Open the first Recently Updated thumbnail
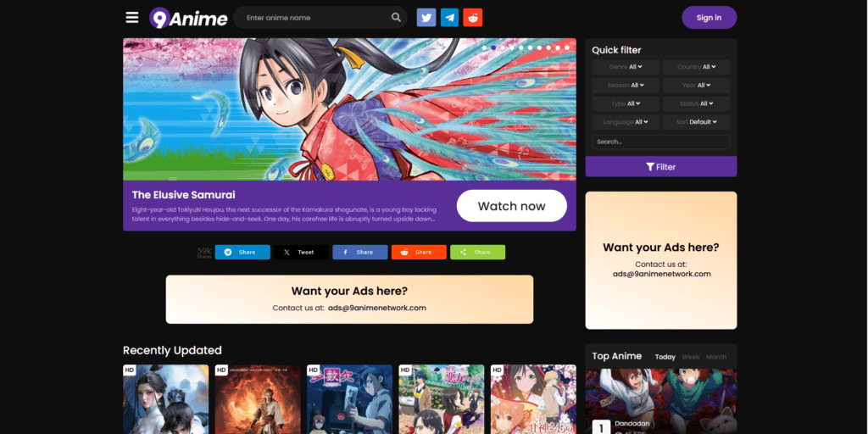Screen dimensions: 868x434 pyautogui.click(x=165, y=399)
